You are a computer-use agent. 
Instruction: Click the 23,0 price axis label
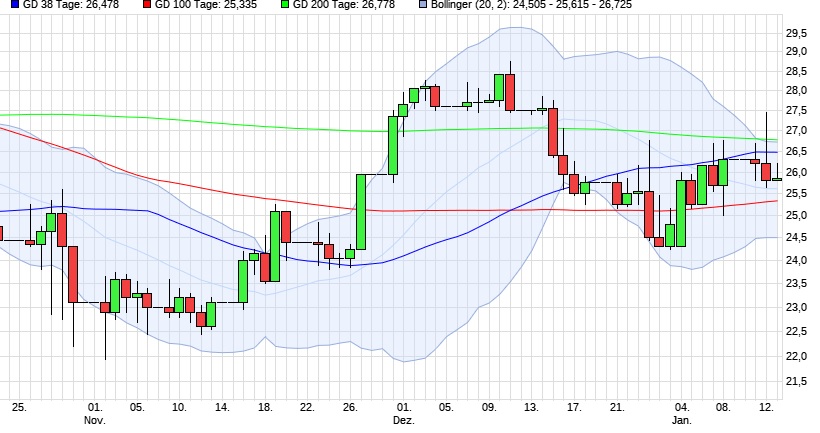coord(796,307)
